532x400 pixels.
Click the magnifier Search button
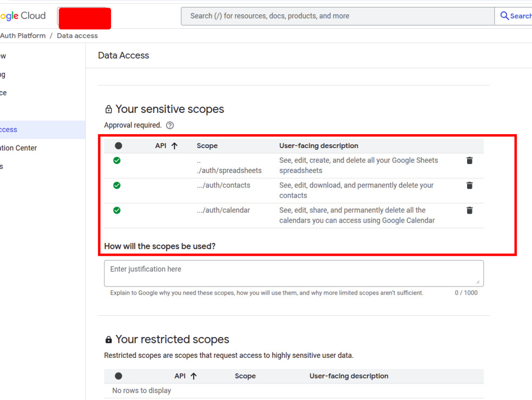coord(514,16)
